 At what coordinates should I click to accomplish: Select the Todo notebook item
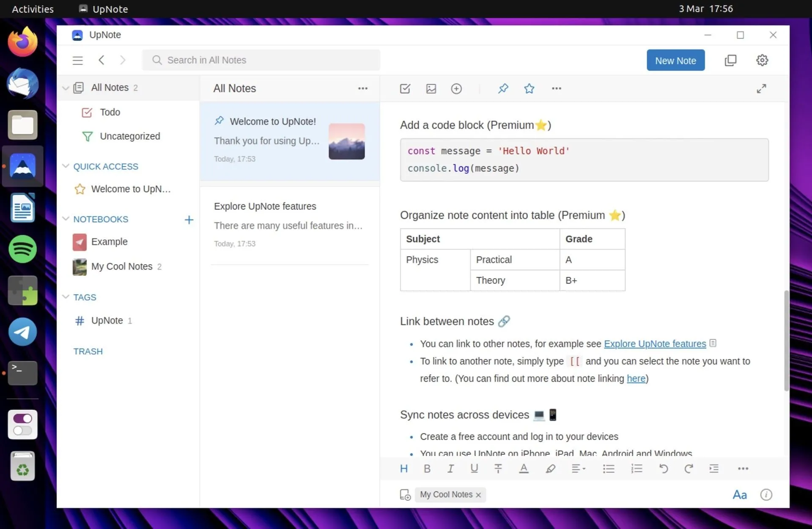[110, 112]
